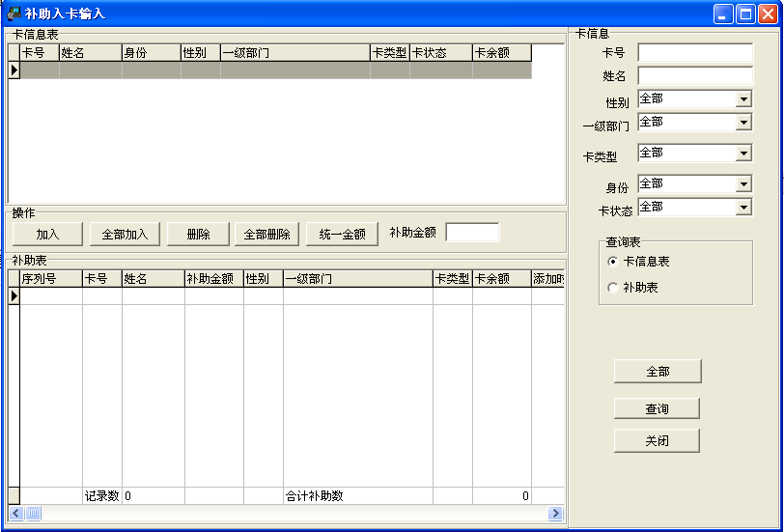784x532 pixels.
Task: Click the horizontal scrollbar thumb in 补助表
Action: pyautogui.click(x=33, y=513)
